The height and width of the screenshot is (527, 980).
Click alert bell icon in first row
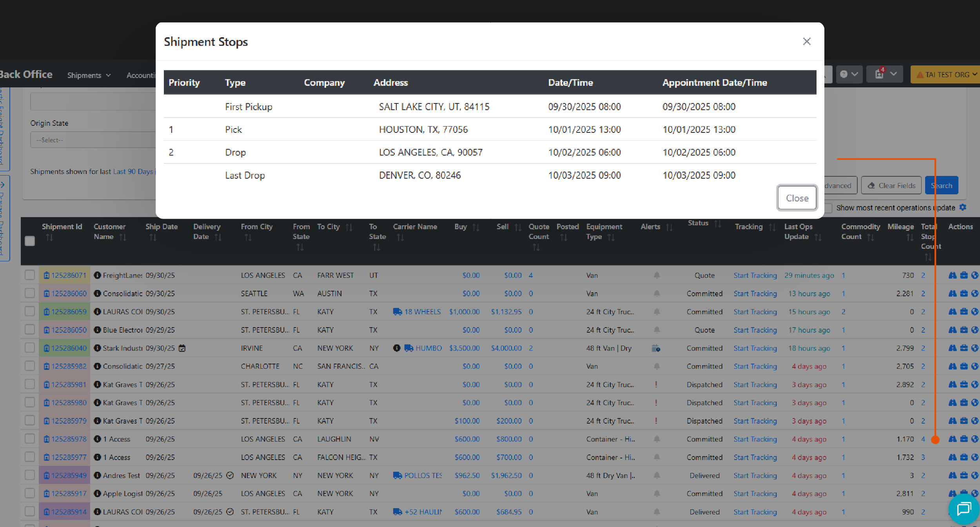tap(657, 275)
